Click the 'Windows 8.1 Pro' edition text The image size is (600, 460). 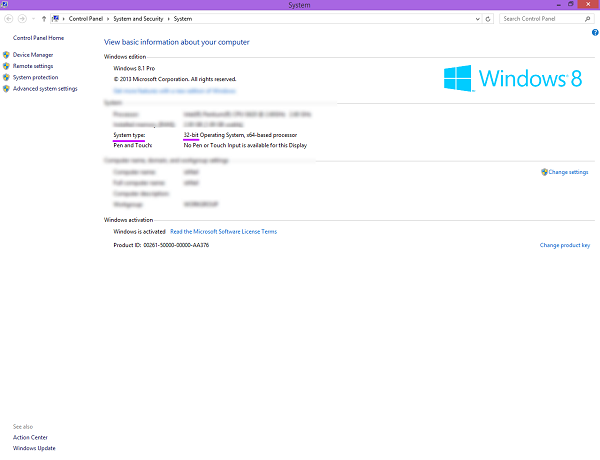(134, 69)
